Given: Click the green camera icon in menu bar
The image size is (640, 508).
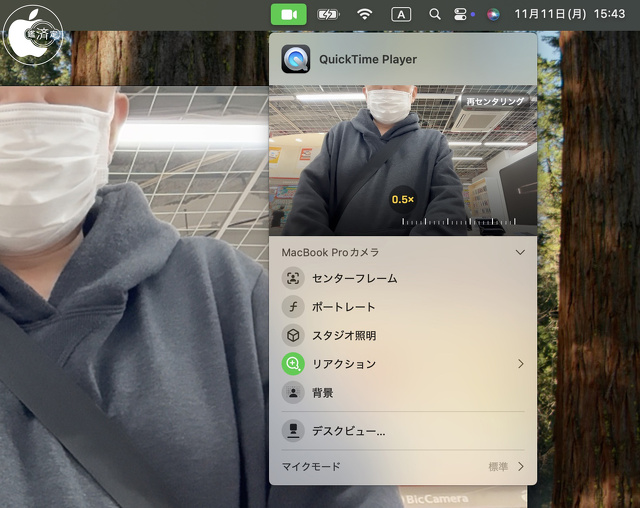Looking at the screenshot, I should [288, 15].
